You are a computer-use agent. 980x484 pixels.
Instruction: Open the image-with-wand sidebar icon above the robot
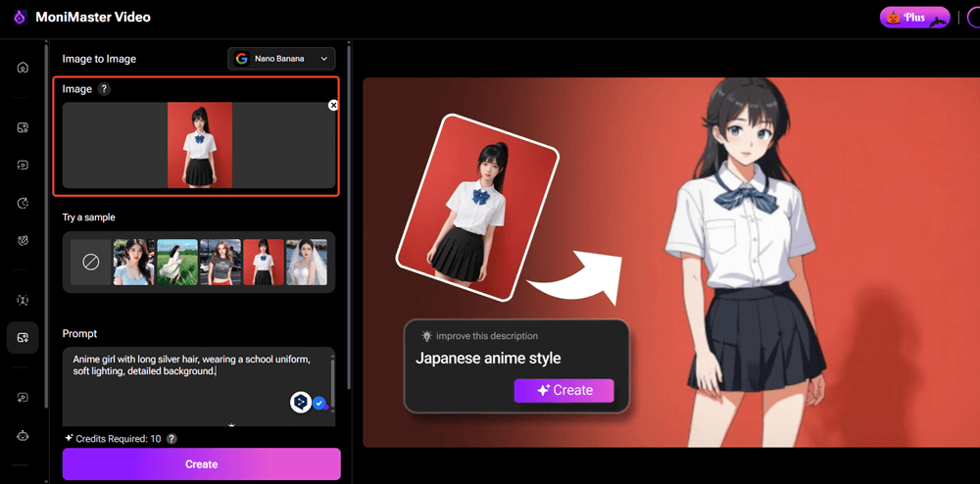tap(23, 398)
